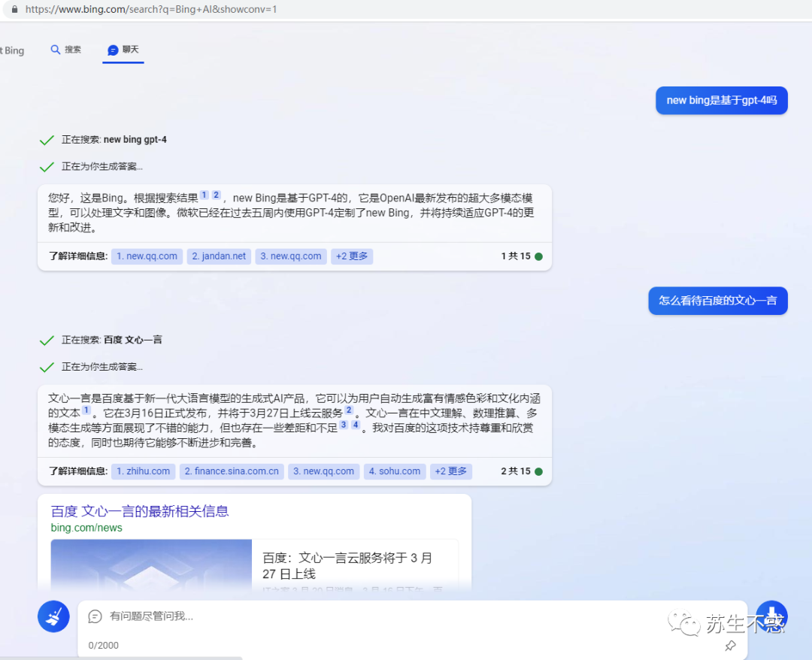Open the 2. finance.sina.com.cn source link
Viewport: 812px width, 660px height.
pyautogui.click(x=232, y=471)
